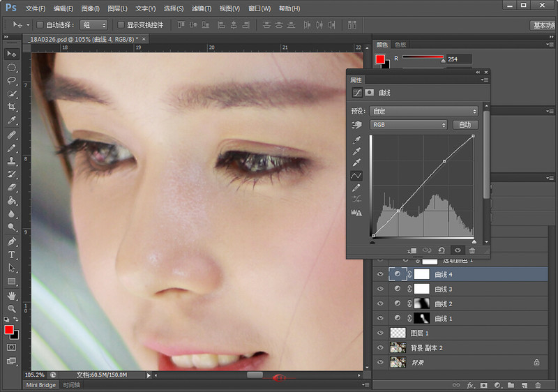The image size is (558, 392).
Task: Switch to the 色板 tab
Action: 400,45
